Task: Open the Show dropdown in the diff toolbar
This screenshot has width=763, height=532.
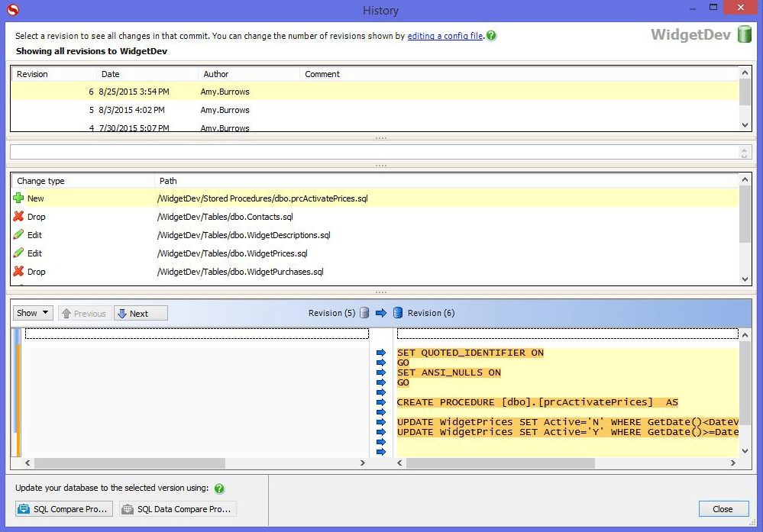Action: (33, 313)
